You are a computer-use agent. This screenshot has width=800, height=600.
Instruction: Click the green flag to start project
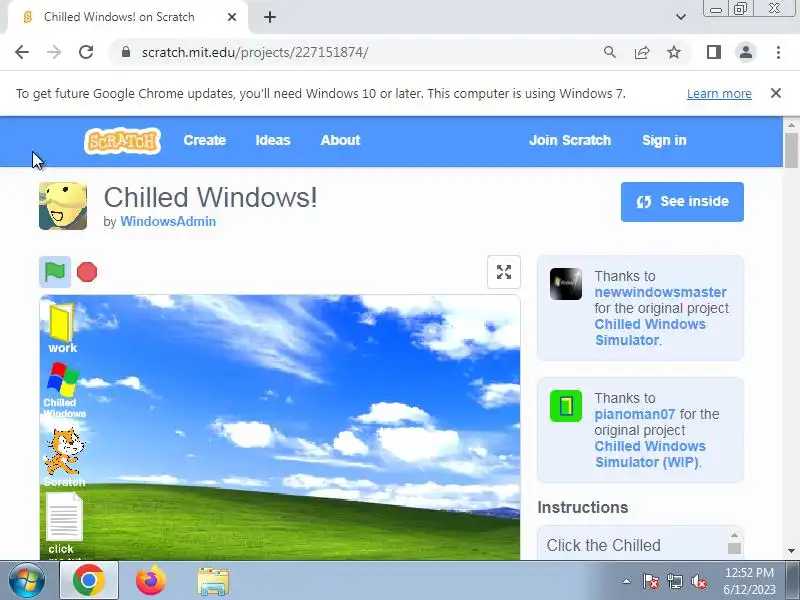pyautogui.click(x=55, y=272)
